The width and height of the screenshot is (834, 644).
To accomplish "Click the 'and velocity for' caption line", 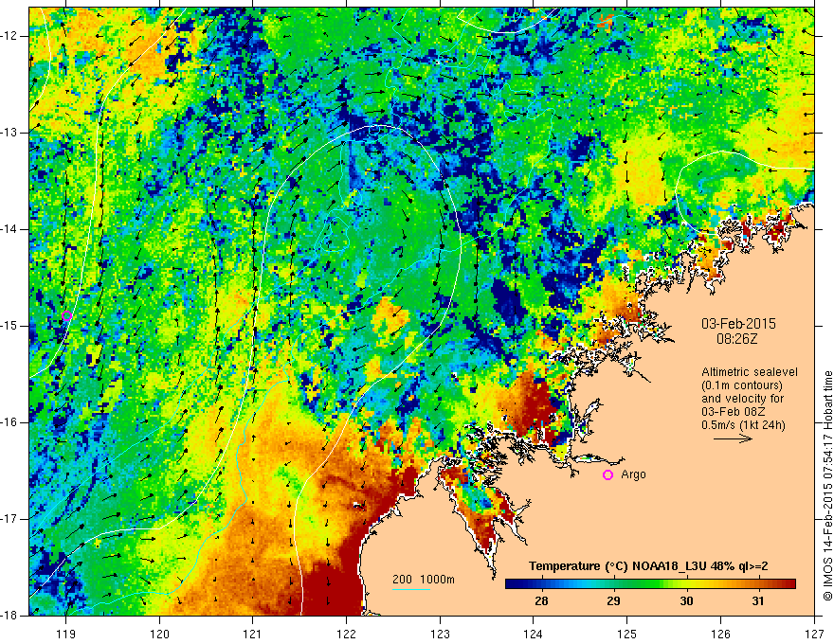I will click(x=742, y=399).
